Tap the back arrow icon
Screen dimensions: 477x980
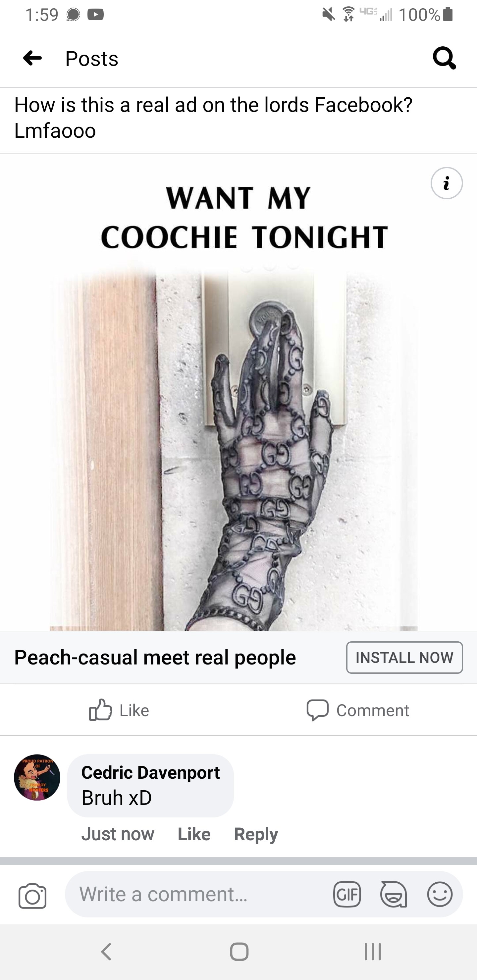[x=32, y=58]
